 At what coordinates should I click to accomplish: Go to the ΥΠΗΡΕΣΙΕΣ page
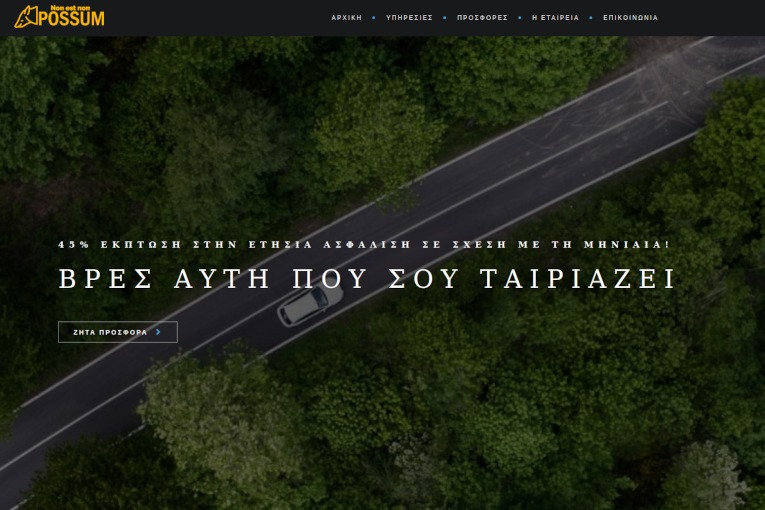pyautogui.click(x=409, y=18)
